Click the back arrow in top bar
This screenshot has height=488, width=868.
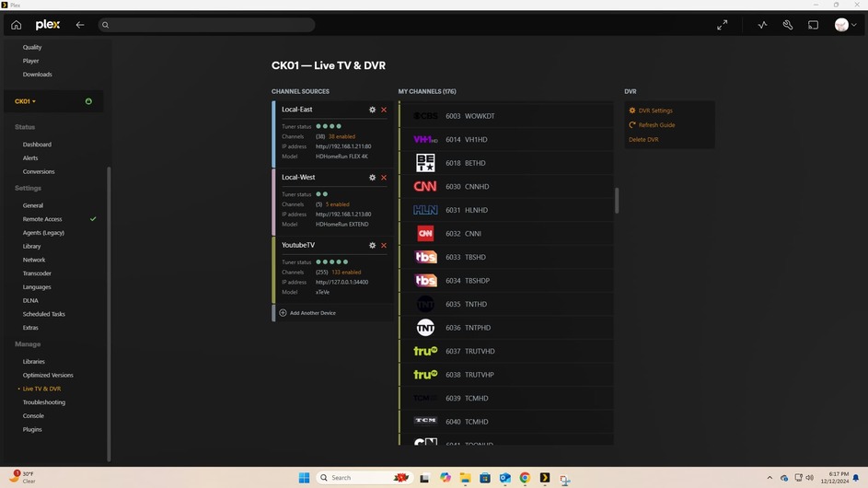80,25
